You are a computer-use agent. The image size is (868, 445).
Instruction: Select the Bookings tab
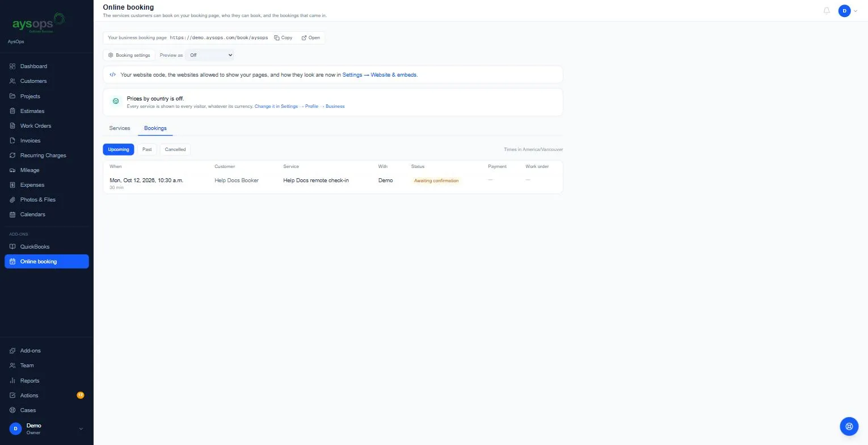(x=155, y=128)
